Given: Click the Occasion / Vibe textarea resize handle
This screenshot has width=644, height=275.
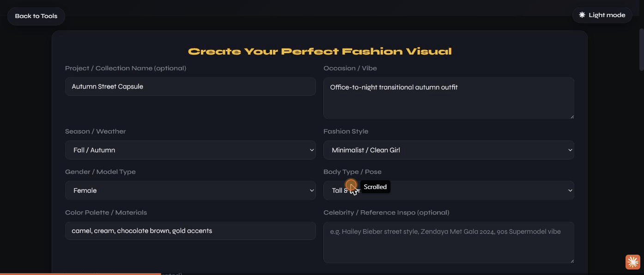Looking at the screenshot, I should point(571,116).
